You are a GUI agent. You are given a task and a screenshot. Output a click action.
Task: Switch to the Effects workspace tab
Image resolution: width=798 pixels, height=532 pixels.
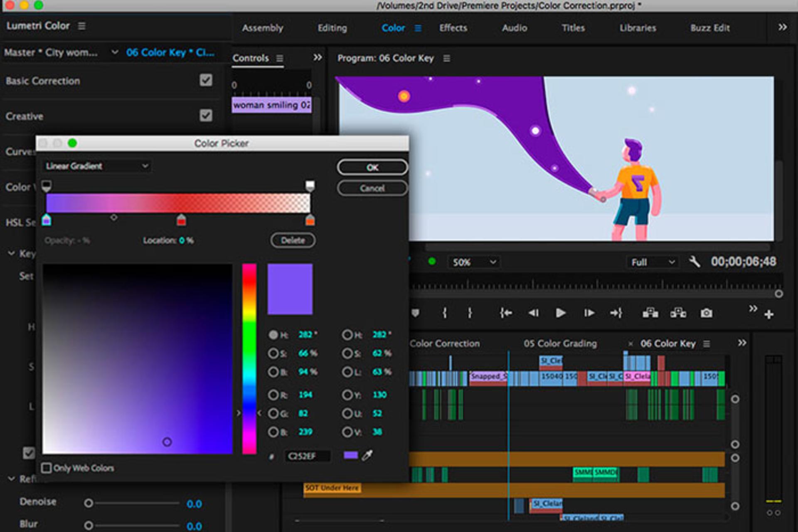point(453,28)
